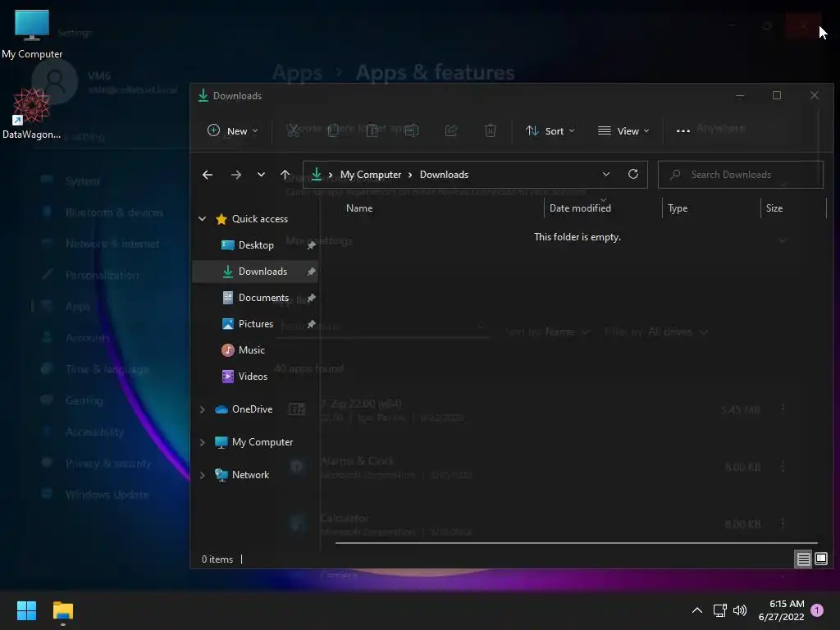
Task: Refresh the Downloads folder
Action: 633,174
